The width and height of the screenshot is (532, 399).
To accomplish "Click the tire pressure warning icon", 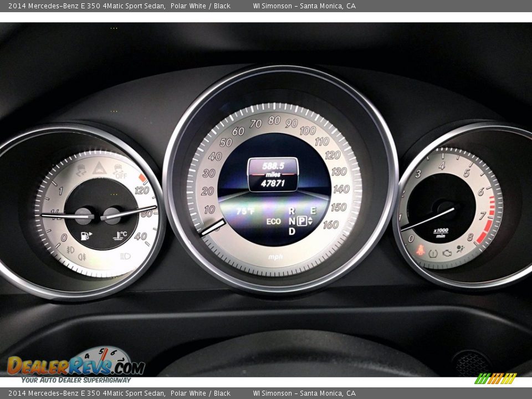I will tap(433, 253).
